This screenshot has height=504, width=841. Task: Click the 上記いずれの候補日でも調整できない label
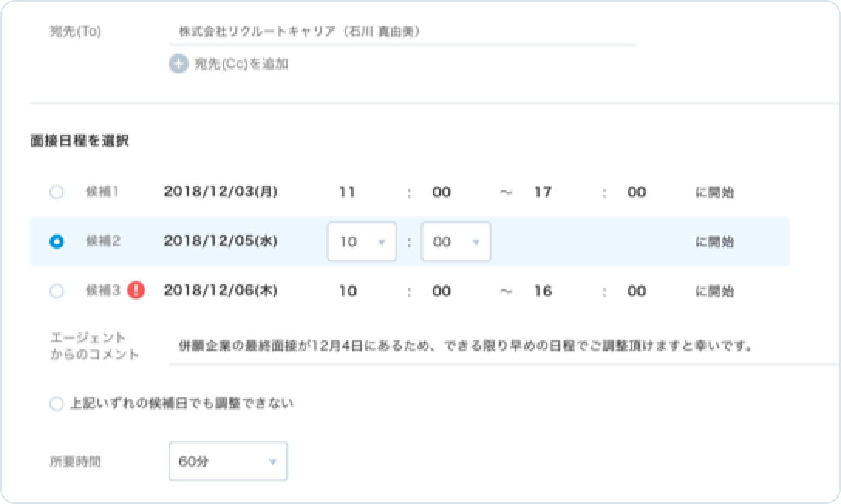[x=182, y=404]
